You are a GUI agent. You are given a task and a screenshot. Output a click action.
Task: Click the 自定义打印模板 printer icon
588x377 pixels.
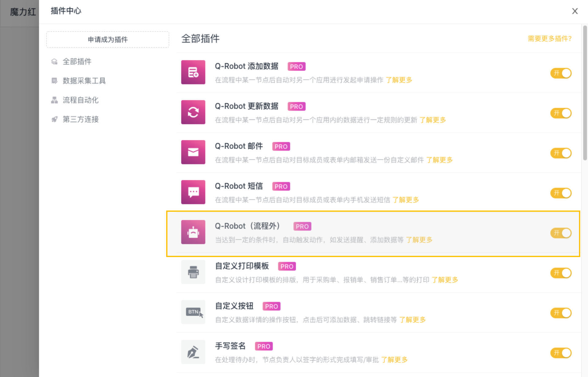point(193,272)
